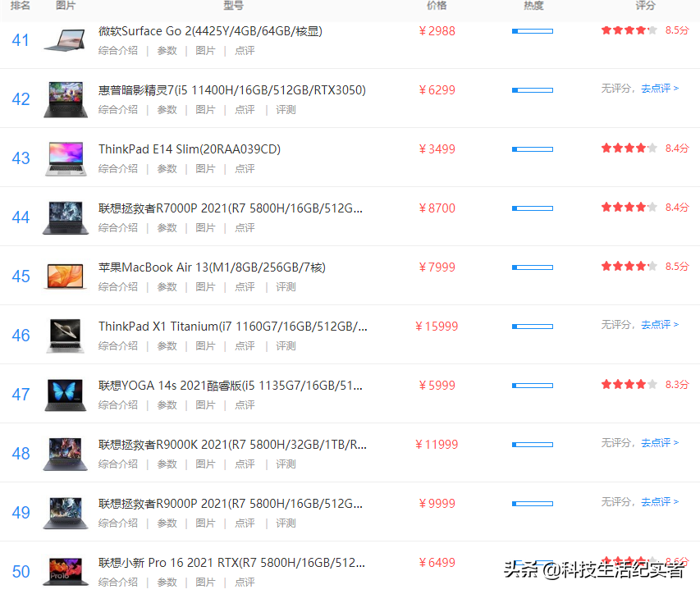Click the ¥15999 price of ThinkPad X1 Titanium
Viewport: 700px width, 594px height.
click(437, 327)
